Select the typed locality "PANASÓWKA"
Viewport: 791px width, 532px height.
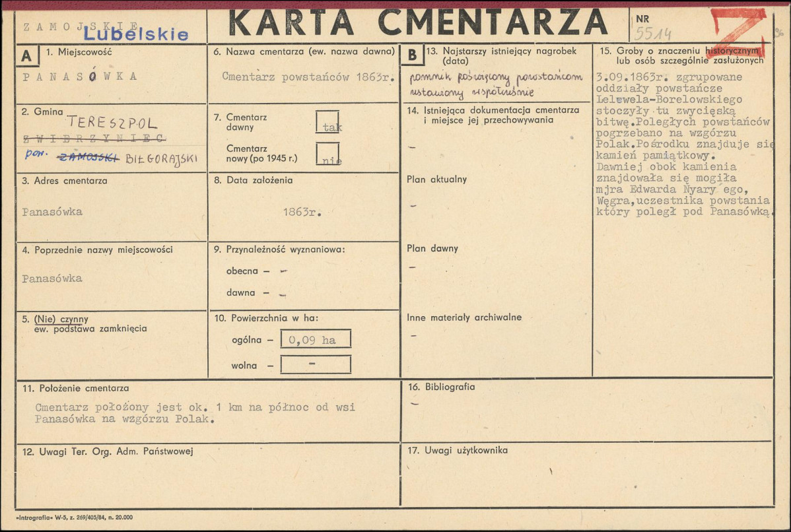point(80,77)
